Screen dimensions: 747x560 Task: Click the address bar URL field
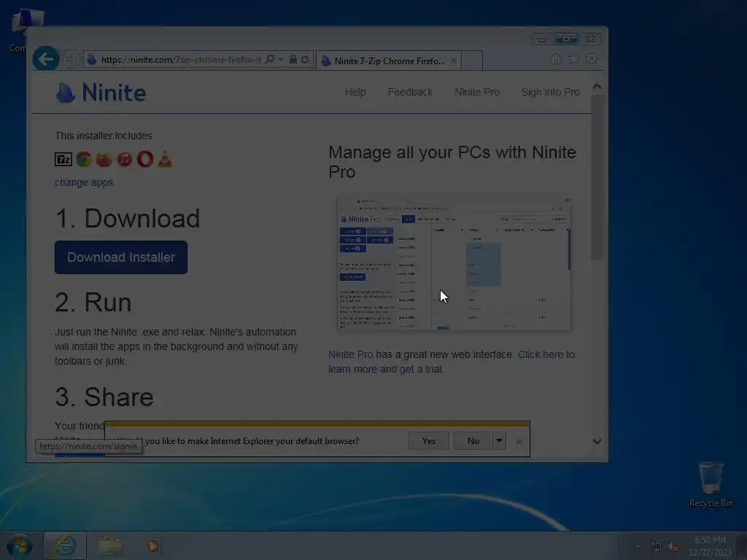tap(182, 60)
